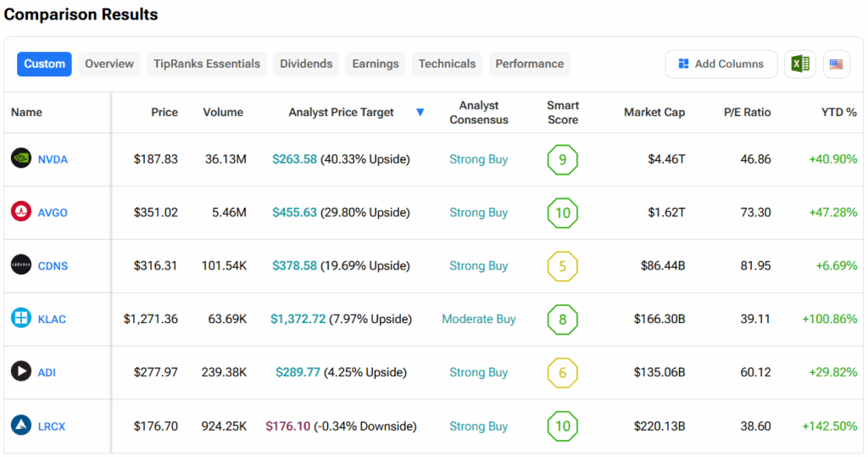Open the LRCX ticker link
The image size is (868, 457).
pos(52,426)
